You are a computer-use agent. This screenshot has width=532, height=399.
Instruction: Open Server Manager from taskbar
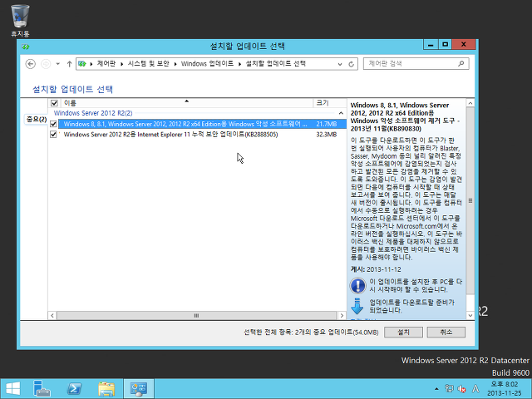pyautogui.click(x=42, y=388)
